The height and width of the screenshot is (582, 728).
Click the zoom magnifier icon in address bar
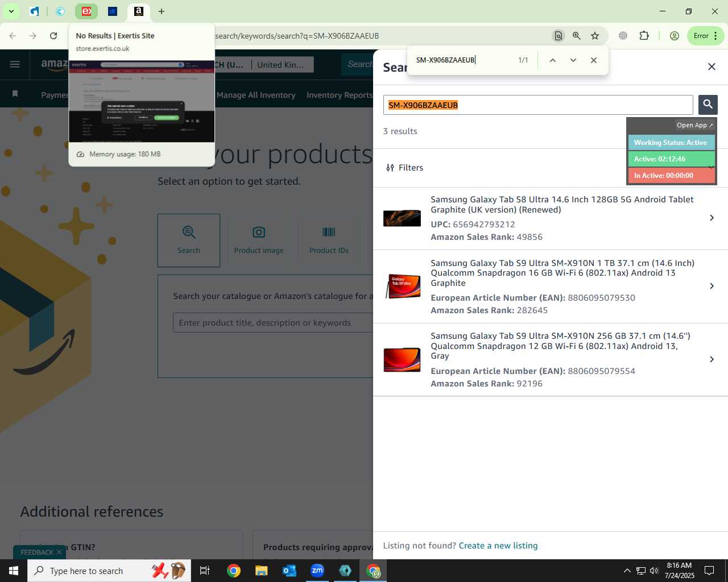pyautogui.click(x=577, y=36)
